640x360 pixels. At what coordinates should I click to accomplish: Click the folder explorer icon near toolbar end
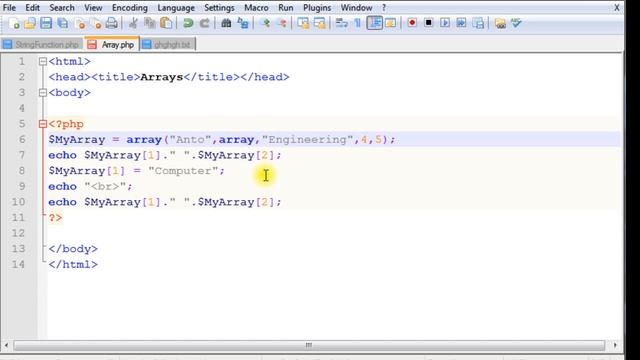click(500, 23)
